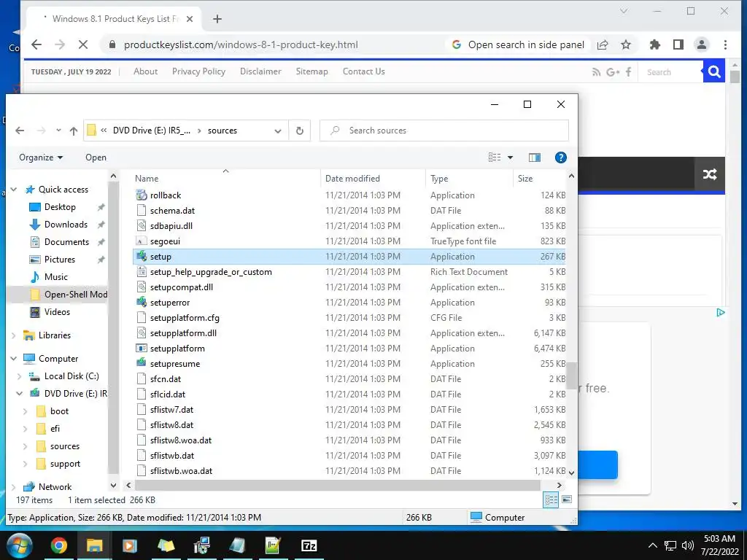Select the Windows 8.1 Product Keys tab
Screen dimensions: 747x560
click(x=116, y=19)
